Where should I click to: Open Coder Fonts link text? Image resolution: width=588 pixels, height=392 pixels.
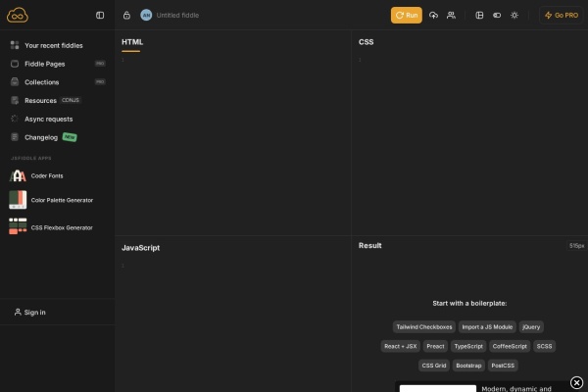[47, 175]
